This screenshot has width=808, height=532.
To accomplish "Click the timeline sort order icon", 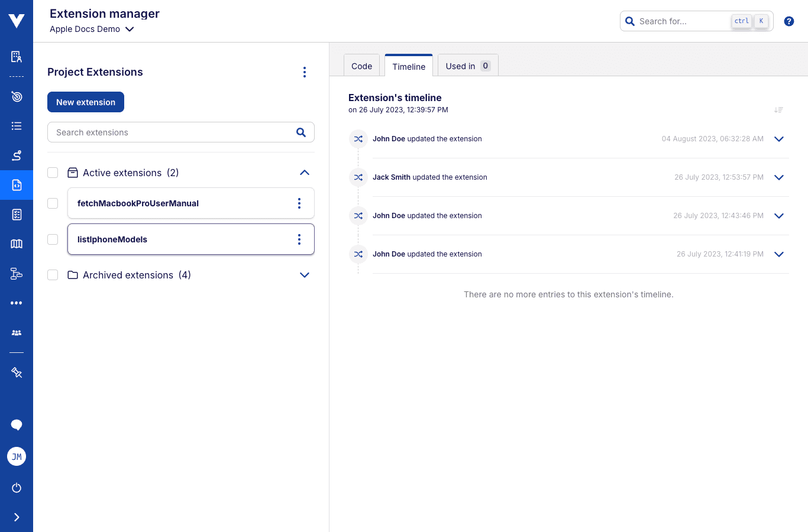I will 778,110.
